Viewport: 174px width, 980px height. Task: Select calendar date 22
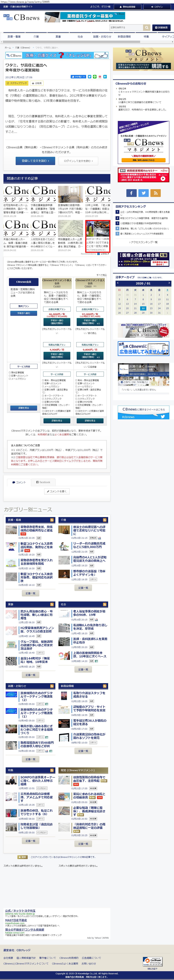[x=143, y=308]
